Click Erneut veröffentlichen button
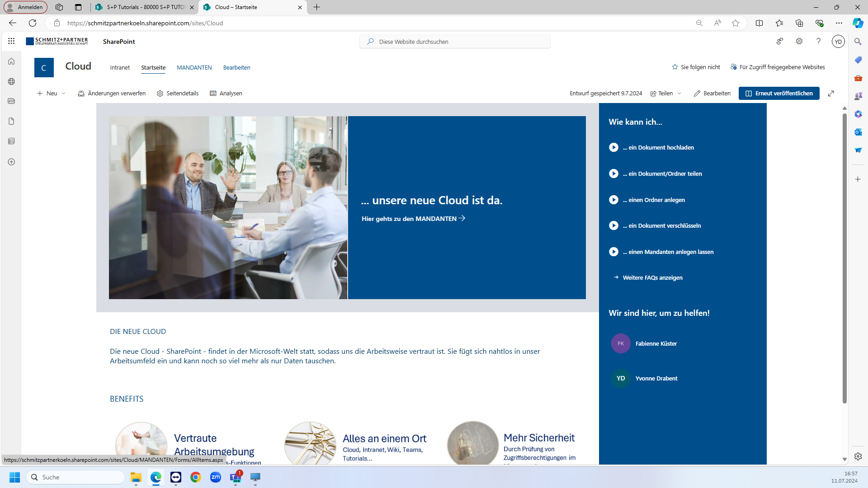Image resolution: width=868 pixels, height=488 pixels. click(778, 94)
